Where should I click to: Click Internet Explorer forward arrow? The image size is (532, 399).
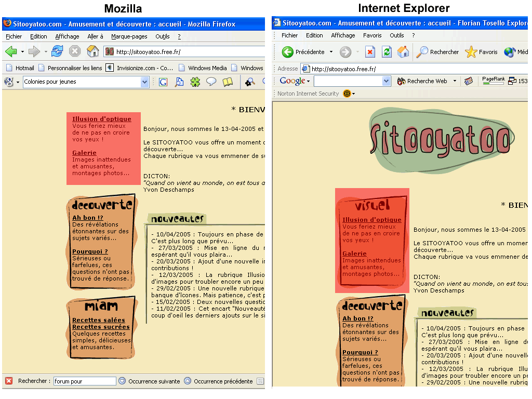click(x=345, y=52)
